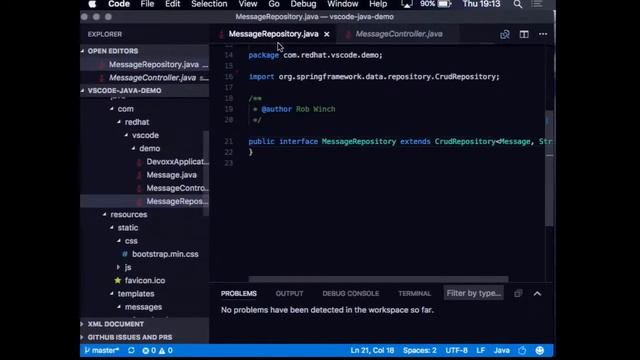Open the Go menu
The width and height of the screenshot is (640, 360).
click(274, 4)
